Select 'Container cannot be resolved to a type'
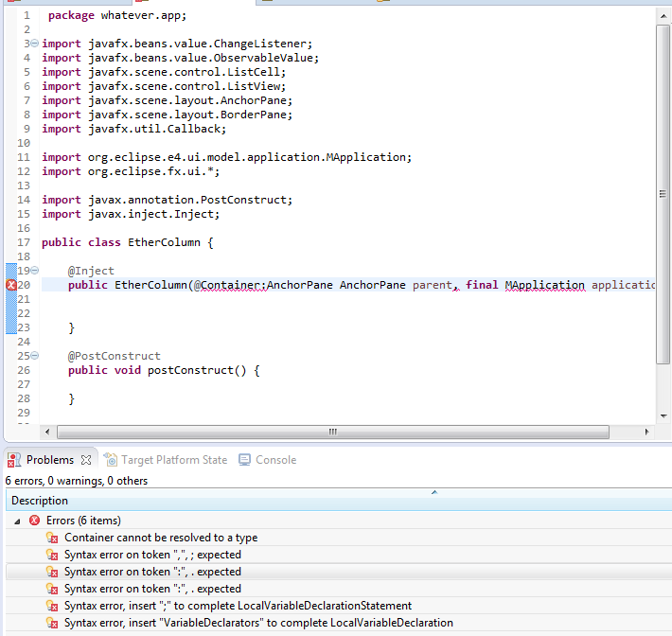672x636 pixels. pos(161,538)
